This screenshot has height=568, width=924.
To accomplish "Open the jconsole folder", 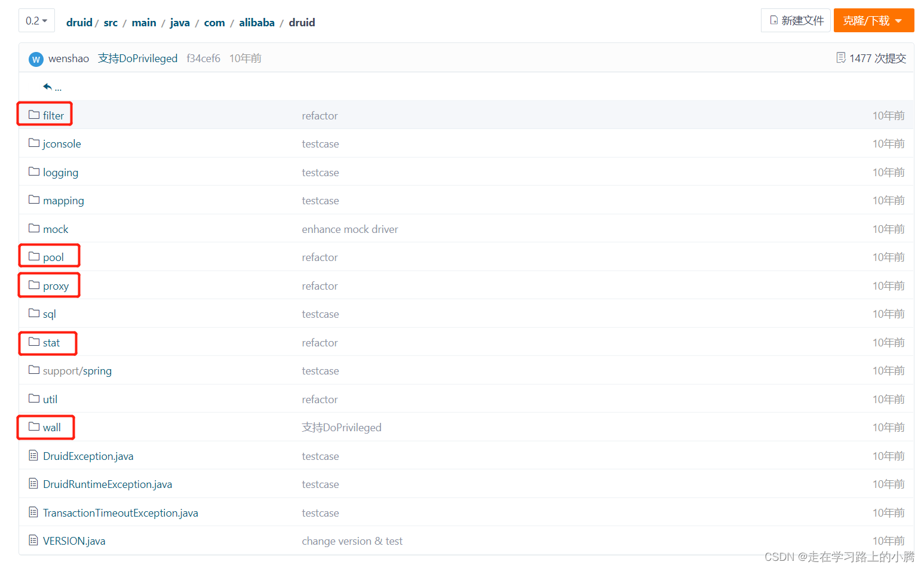I will coord(62,144).
